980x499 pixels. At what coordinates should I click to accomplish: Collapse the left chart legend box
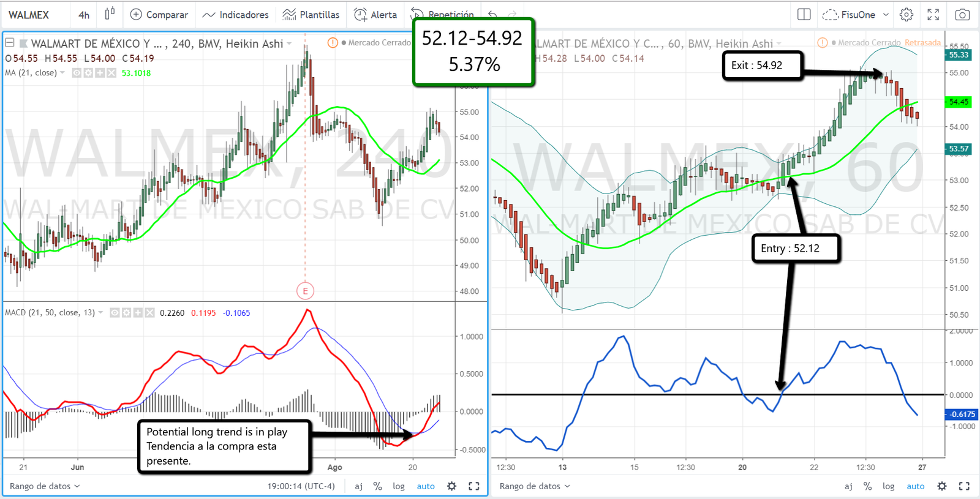[x=10, y=43]
